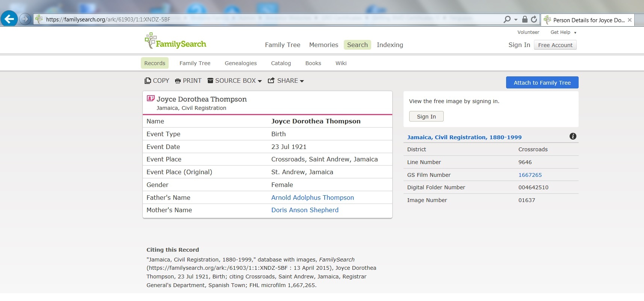Click the browser URL address field
The image size is (644, 301).
coord(263,19)
